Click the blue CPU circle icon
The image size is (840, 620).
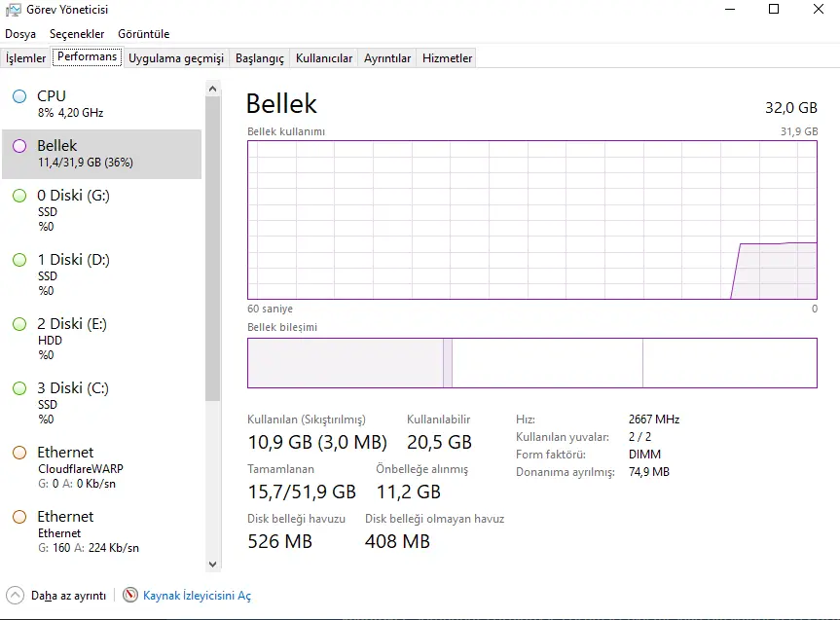19,96
